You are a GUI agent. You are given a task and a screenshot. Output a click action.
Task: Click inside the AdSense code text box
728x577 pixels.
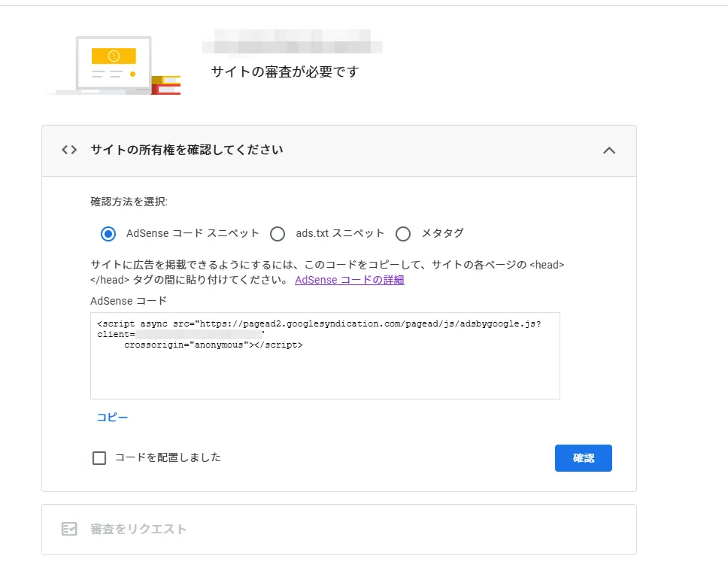tap(325, 356)
